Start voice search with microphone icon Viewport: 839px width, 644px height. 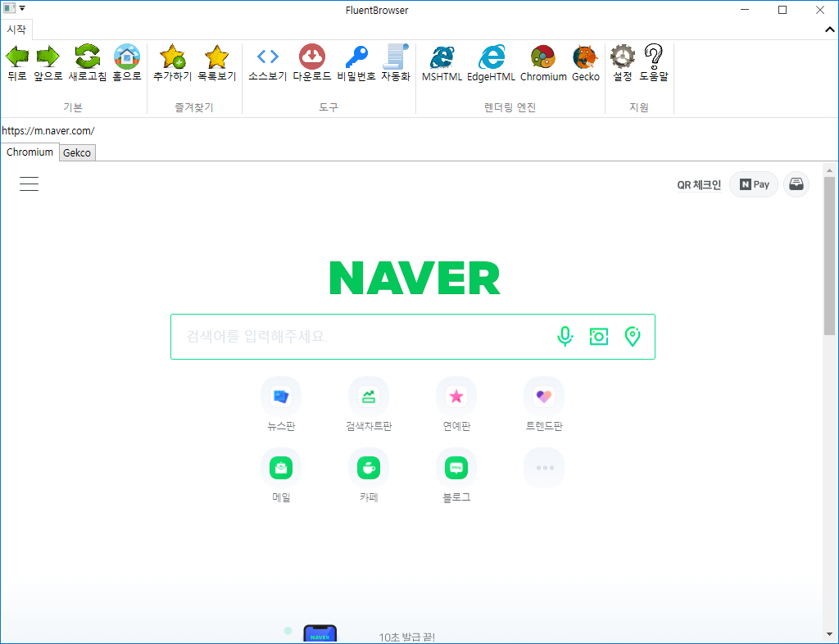[565, 337]
